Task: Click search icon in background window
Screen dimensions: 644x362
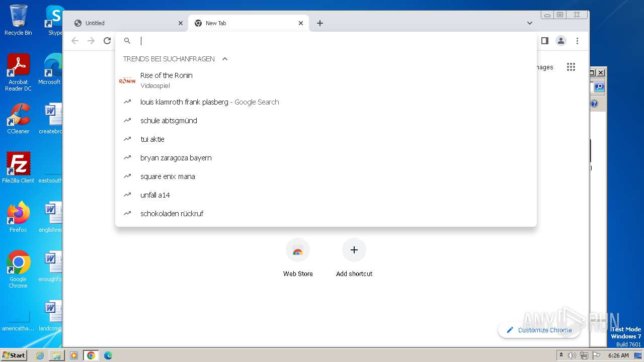Action: [x=599, y=87]
